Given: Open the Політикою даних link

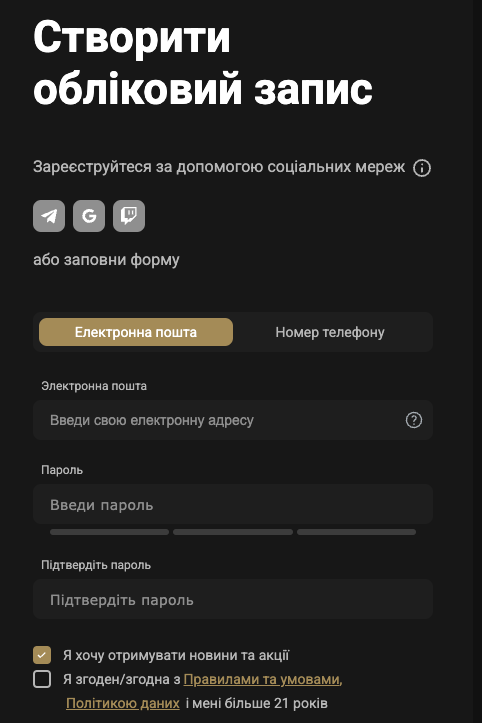Looking at the screenshot, I should pyautogui.click(x=123, y=703).
